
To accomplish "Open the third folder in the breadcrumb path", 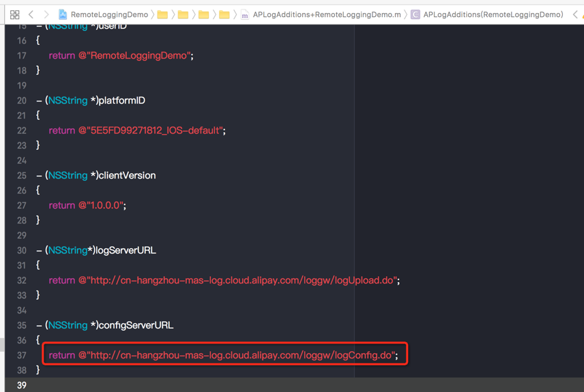I will pos(203,14).
